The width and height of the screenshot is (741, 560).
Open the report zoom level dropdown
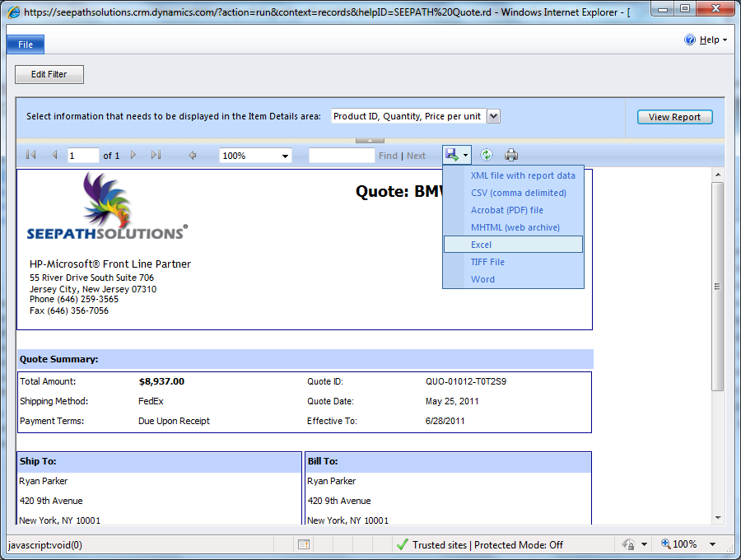286,156
